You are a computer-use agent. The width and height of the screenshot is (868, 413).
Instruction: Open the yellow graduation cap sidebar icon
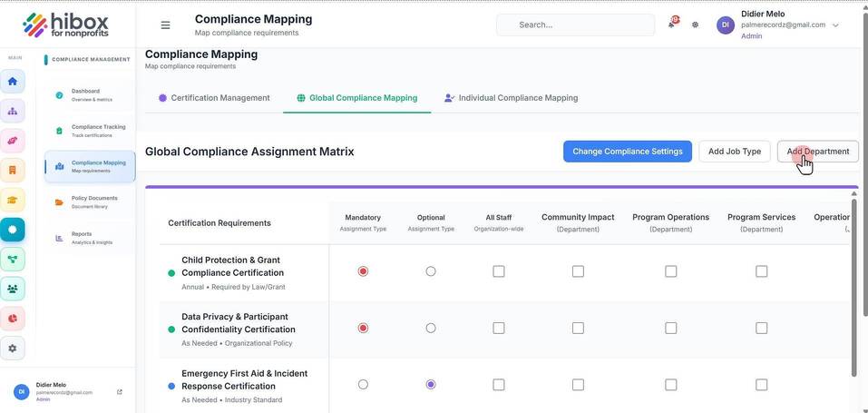tap(12, 200)
